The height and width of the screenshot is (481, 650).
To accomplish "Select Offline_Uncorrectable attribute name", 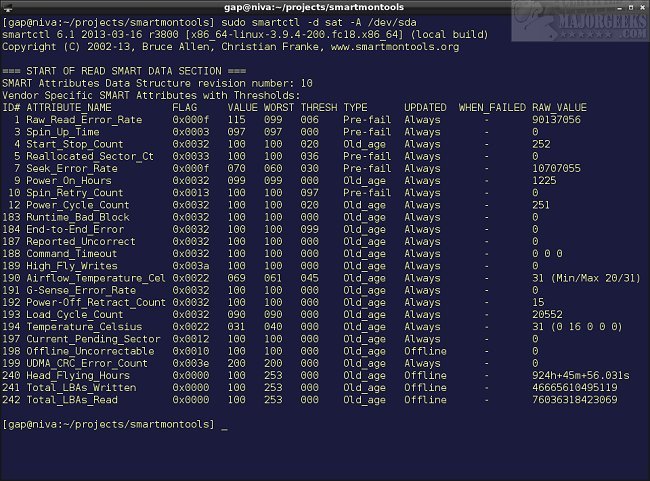I will (x=90, y=351).
